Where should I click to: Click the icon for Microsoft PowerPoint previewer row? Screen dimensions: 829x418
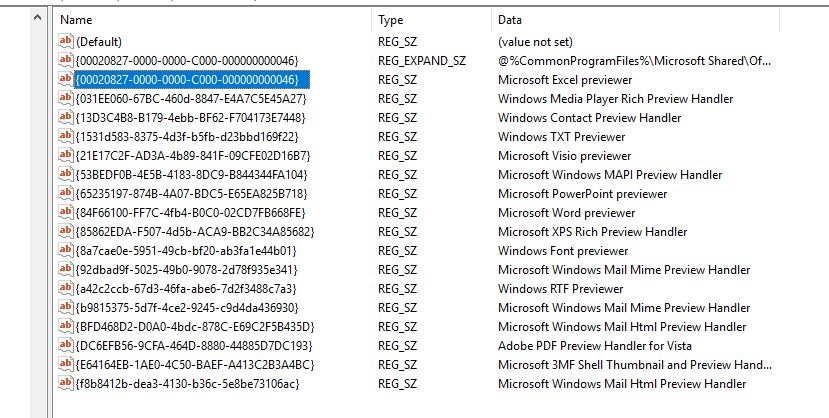point(67,193)
